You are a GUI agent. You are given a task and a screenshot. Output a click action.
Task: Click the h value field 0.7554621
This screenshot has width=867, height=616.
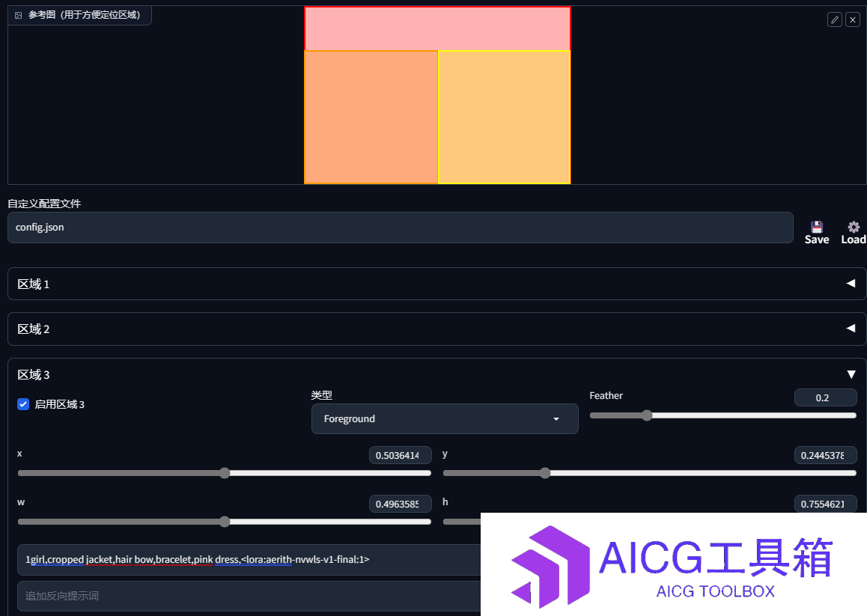pyautogui.click(x=825, y=504)
